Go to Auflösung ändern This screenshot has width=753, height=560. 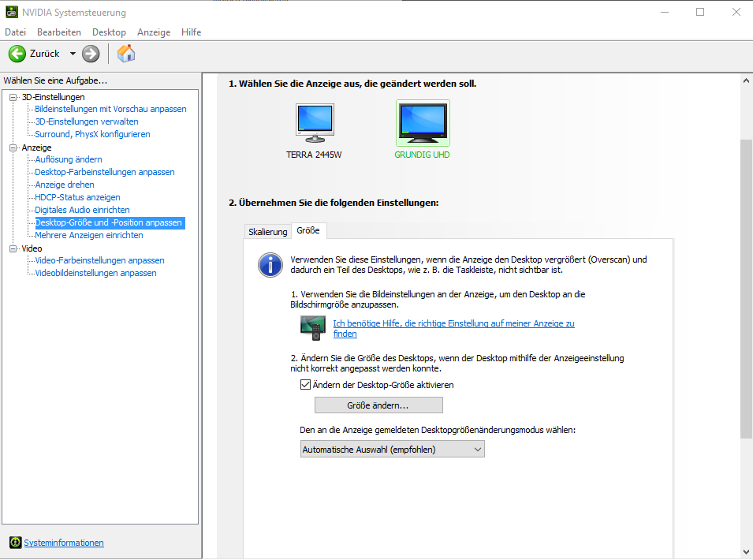pyautogui.click(x=68, y=159)
